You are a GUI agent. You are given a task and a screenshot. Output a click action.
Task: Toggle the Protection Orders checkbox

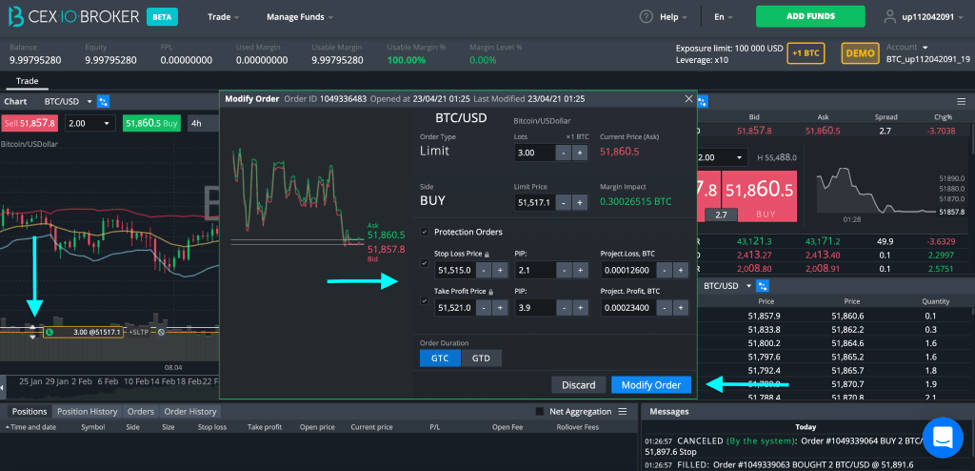pyautogui.click(x=425, y=231)
